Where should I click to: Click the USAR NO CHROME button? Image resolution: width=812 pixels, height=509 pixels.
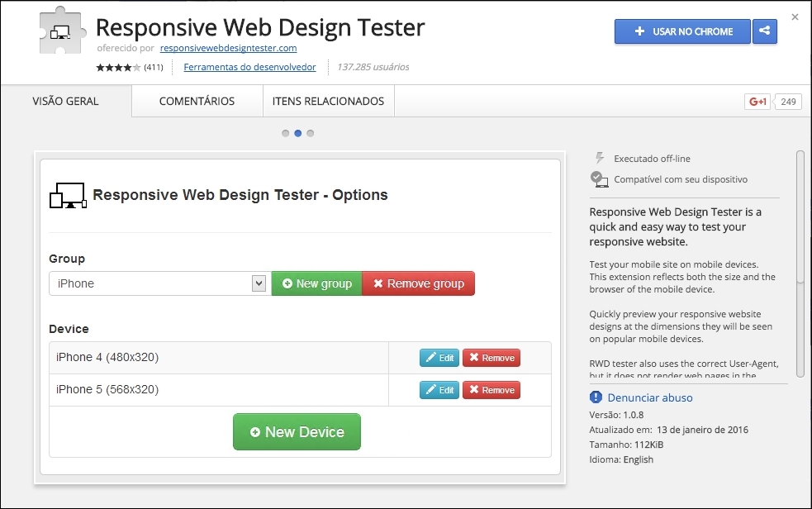[x=681, y=31]
